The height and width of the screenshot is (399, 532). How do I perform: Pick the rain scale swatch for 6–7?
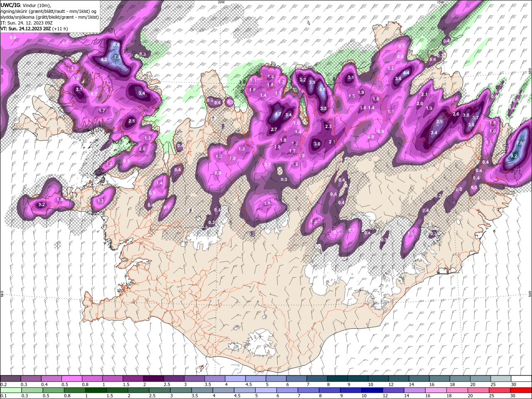pyautogui.click(x=287, y=390)
